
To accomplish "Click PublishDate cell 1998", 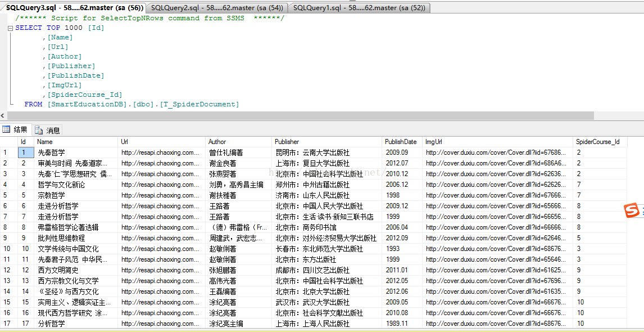I will (x=402, y=195).
